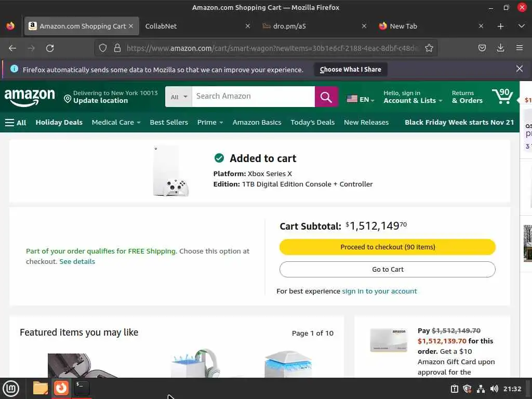Click the security shield tray icon
532x399 pixels.
(x=467, y=389)
